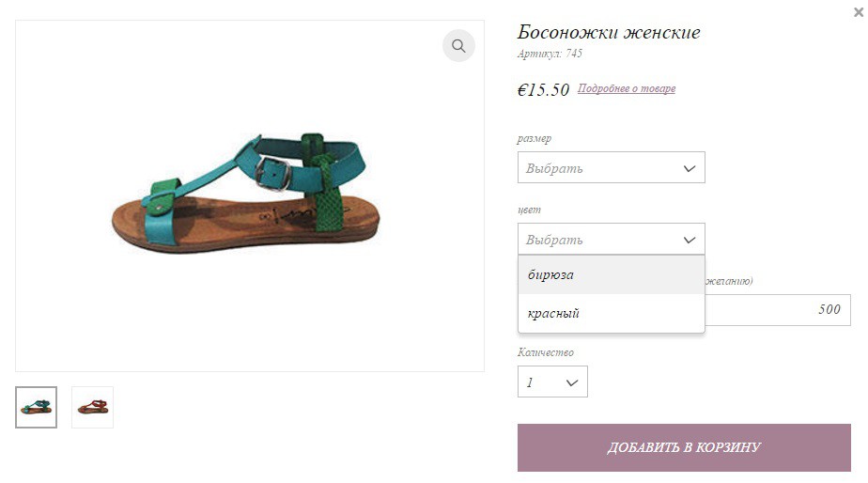
Task: Click the 'Босоножки женские' product title
Action: click(x=609, y=32)
